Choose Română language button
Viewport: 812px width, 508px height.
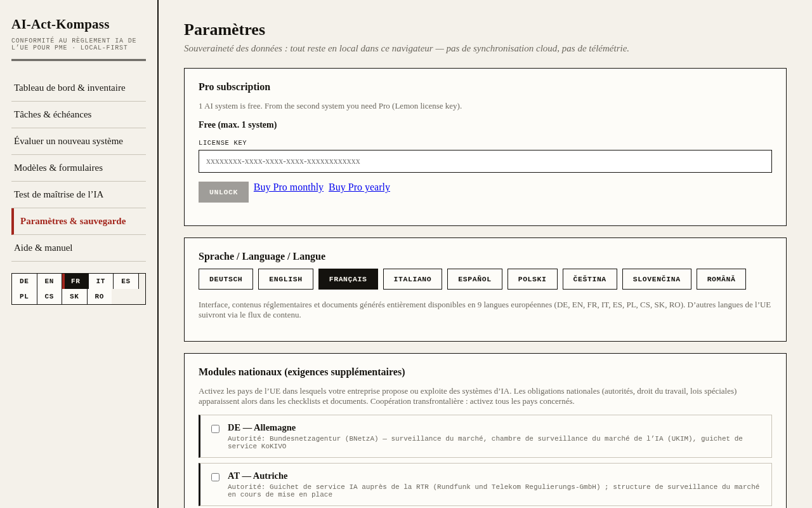coord(721,279)
